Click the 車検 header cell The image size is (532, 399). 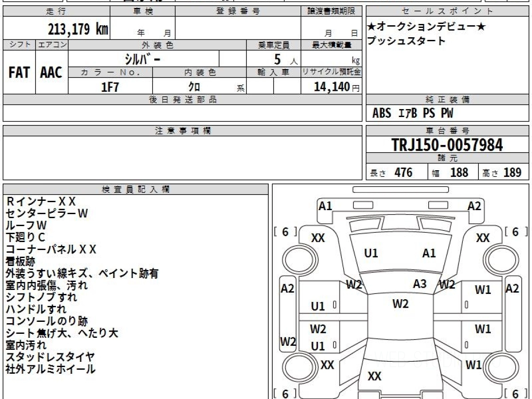coord(142,12)
